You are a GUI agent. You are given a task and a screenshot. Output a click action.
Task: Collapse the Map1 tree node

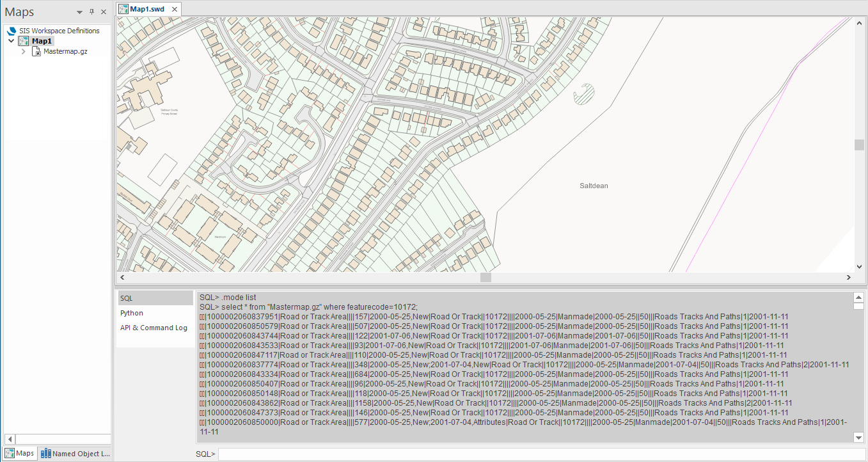(x=12, y=41)
